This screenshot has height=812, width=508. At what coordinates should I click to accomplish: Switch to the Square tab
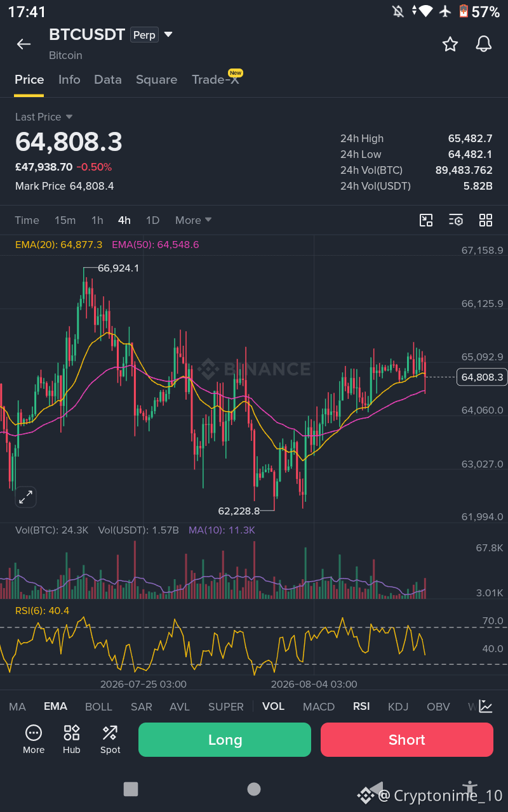click(156, 80)
